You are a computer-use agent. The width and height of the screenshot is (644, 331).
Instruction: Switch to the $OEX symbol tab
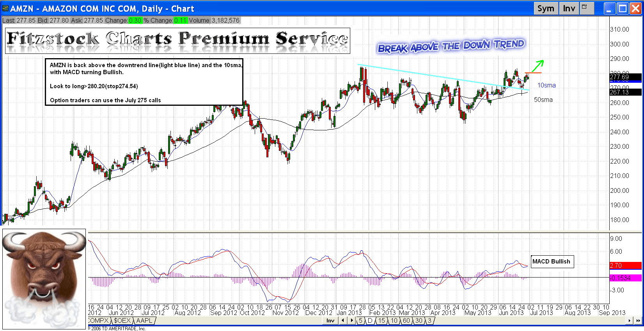click(x=122, y=320)
